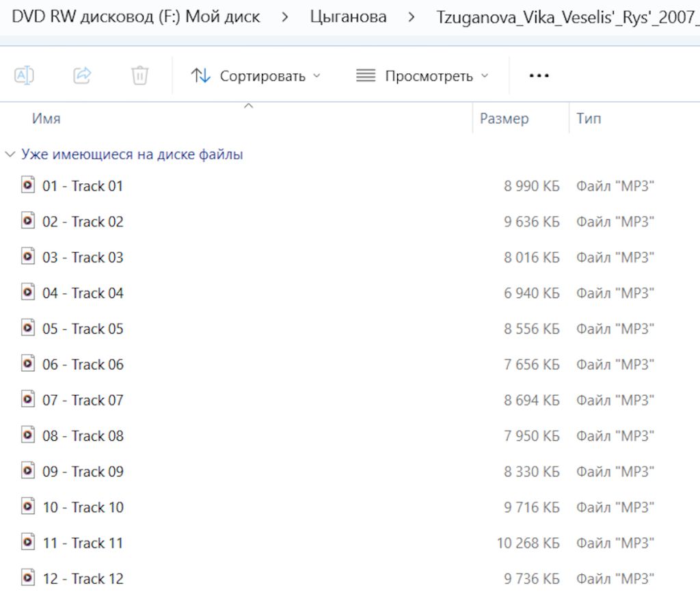
Task: Click the MP3 icon of 04 - Track 04
Action: 27,292
